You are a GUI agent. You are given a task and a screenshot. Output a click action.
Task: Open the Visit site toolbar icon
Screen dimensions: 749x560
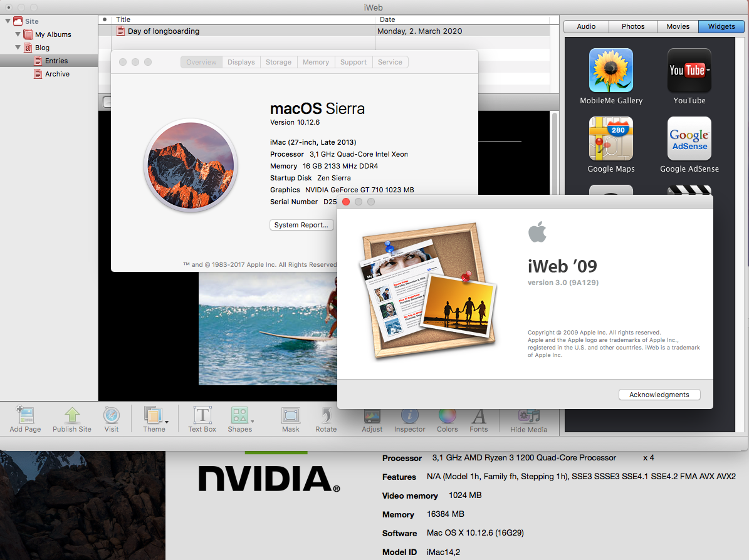pos(112,415)
